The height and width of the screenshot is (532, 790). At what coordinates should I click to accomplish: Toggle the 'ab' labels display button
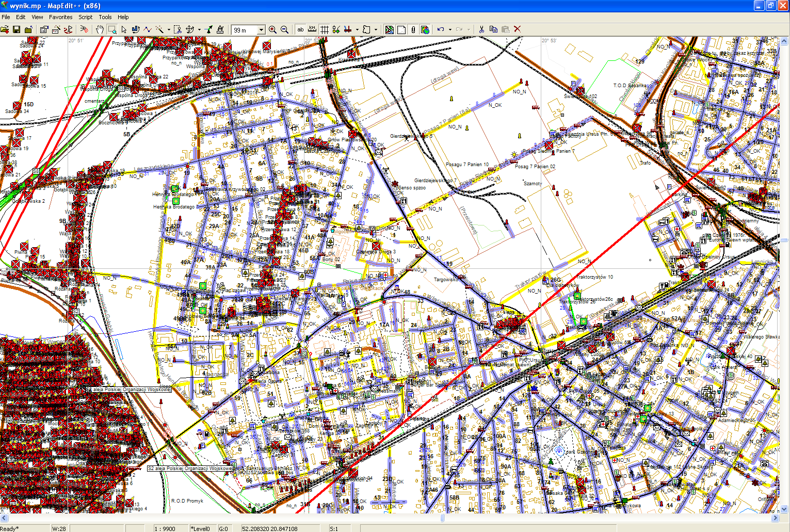(x=300, y=29)
